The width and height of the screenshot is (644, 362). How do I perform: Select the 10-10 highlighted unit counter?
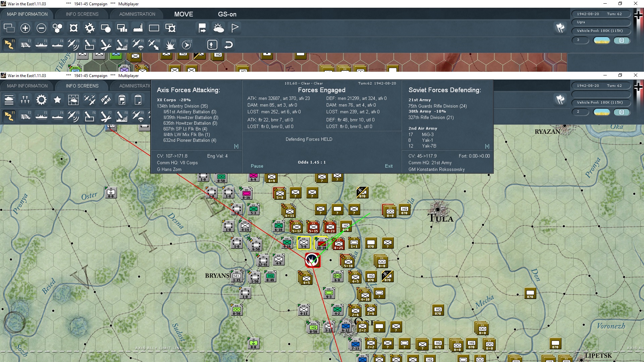point(321,243)
